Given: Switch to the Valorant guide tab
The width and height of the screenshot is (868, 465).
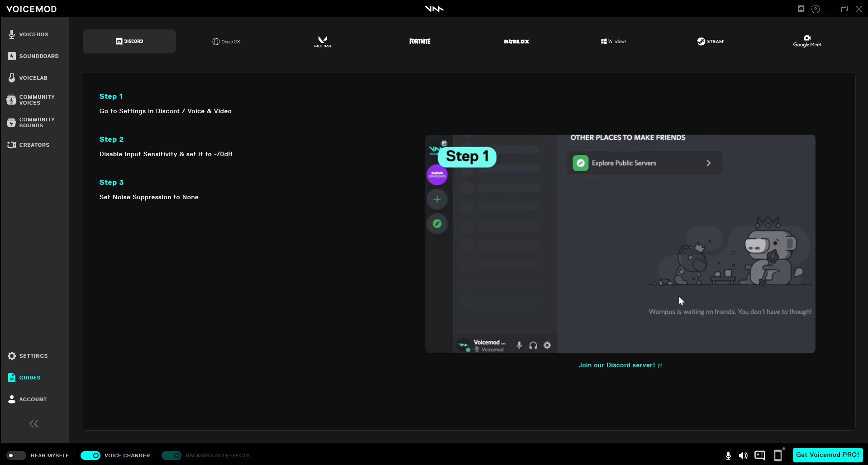Looking at the screenshot, I should [x=323, y=41].
